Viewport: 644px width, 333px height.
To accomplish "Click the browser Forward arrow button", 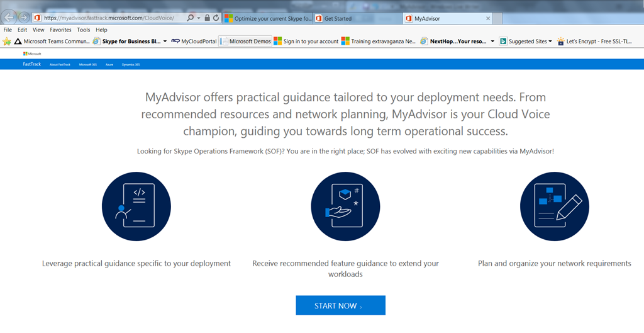I will 24,18.
